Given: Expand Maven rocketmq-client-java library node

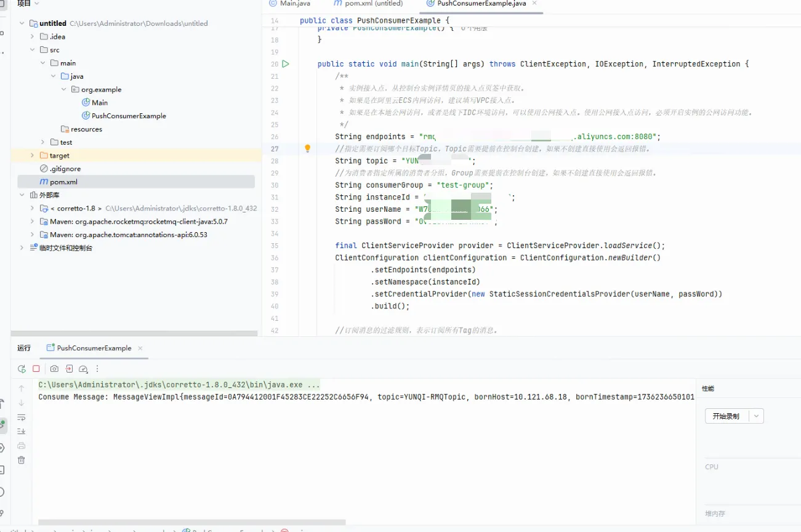Looking at the screenshot, I should click(33, 222).
